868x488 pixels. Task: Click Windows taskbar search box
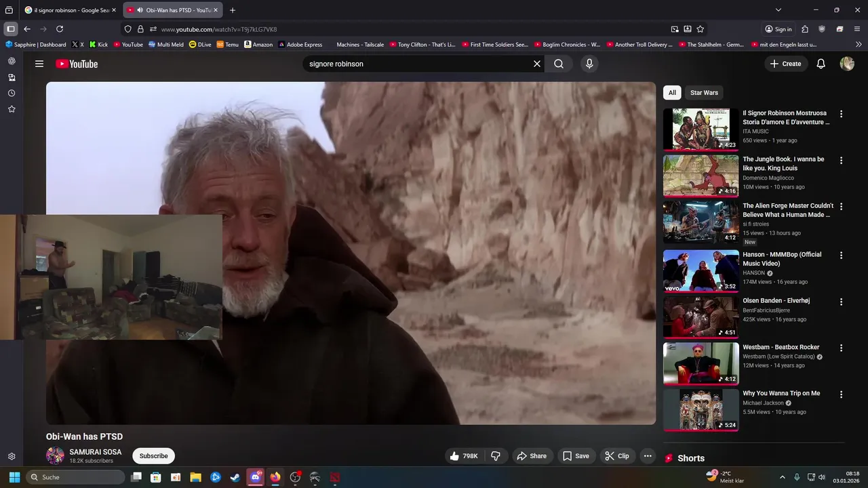pyautogui.click(x=75, y=477)
